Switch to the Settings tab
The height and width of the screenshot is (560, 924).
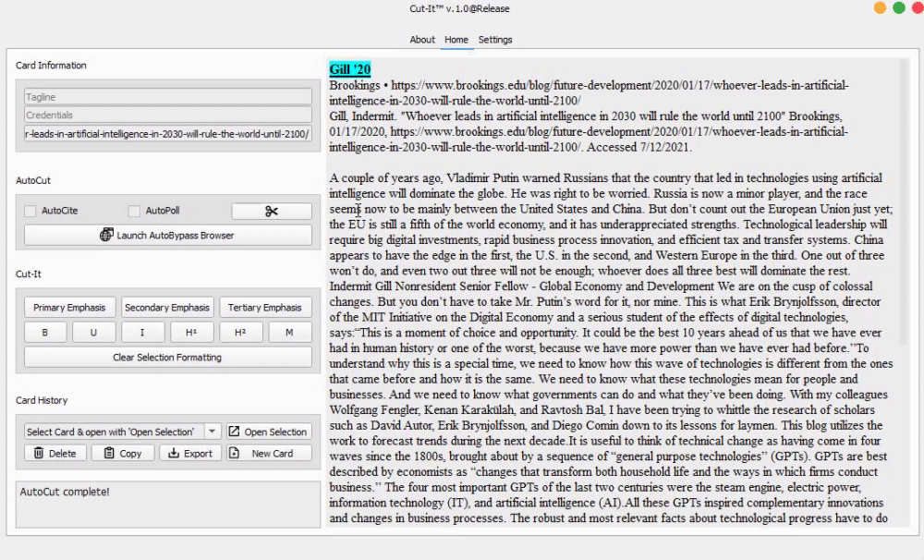click(x=495, y=40)
